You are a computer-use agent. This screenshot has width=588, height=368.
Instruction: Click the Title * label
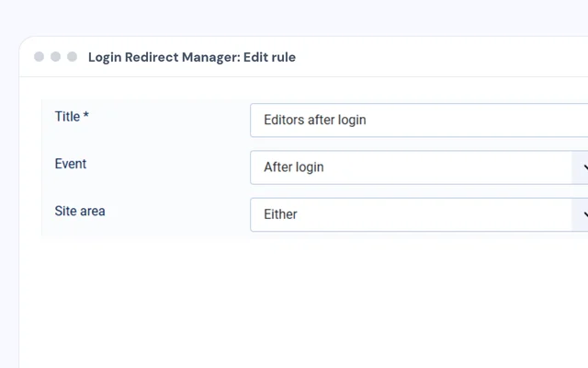72,117
